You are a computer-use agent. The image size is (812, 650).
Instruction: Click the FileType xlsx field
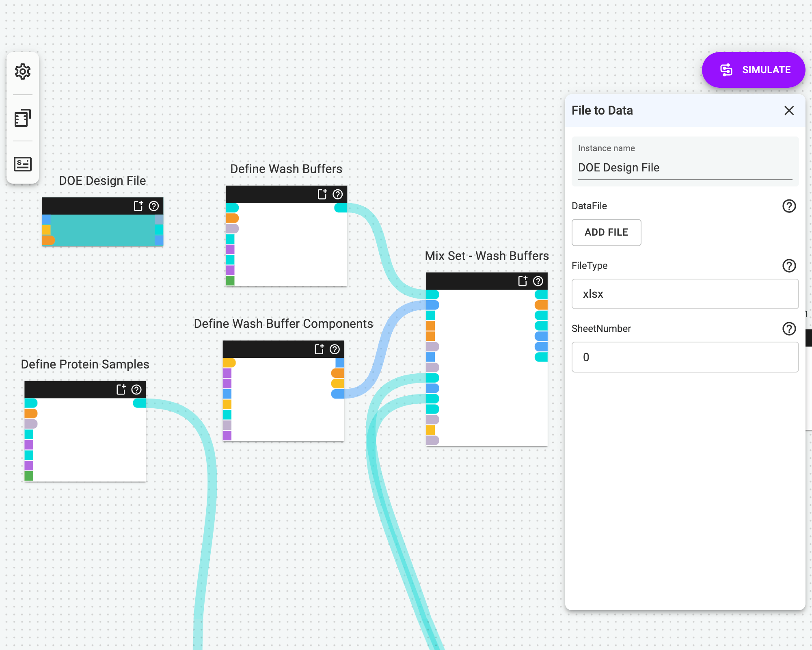point(685,294)
